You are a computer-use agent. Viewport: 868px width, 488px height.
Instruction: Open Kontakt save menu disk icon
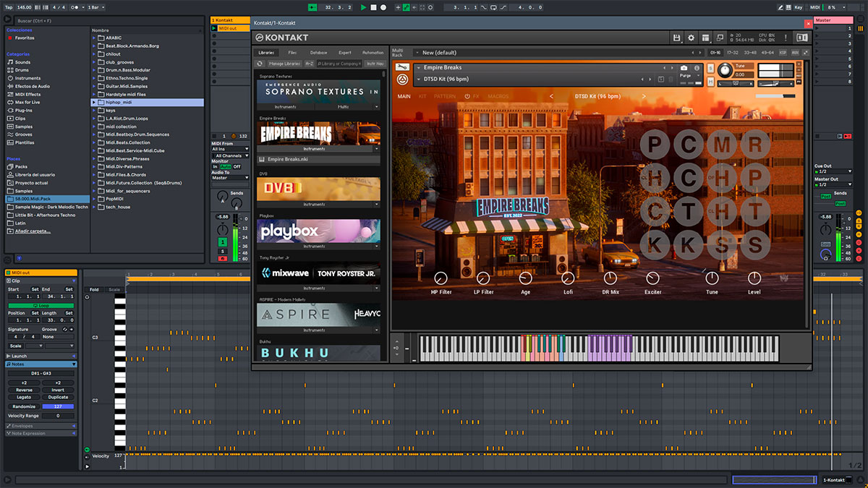[676, 38]
